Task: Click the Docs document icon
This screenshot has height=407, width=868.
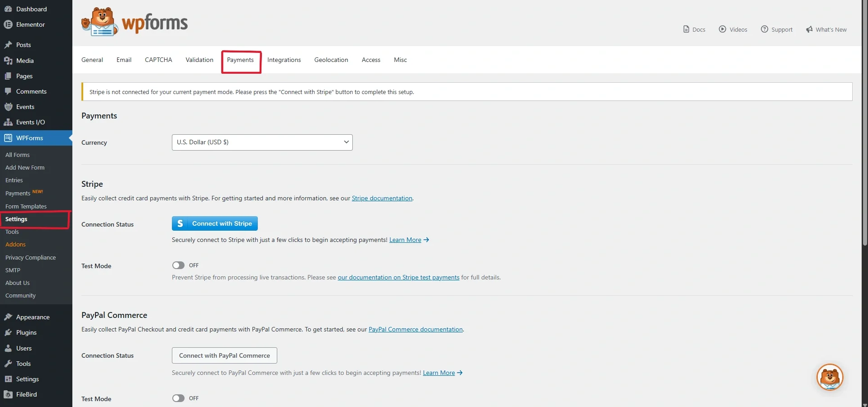Action: (x=686, y=29)
